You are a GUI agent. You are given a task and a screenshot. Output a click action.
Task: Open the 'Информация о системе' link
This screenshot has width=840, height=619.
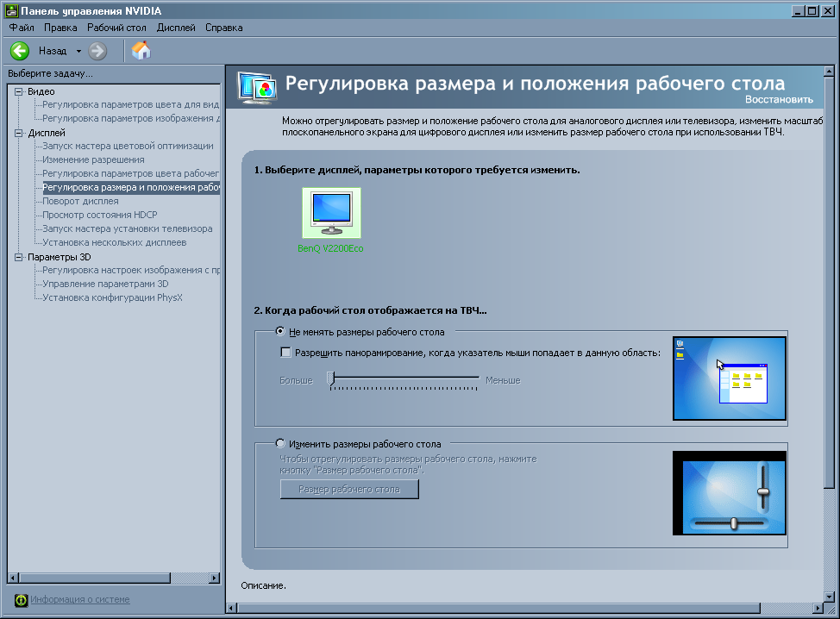pyautogui.click(x=80, y=600)
